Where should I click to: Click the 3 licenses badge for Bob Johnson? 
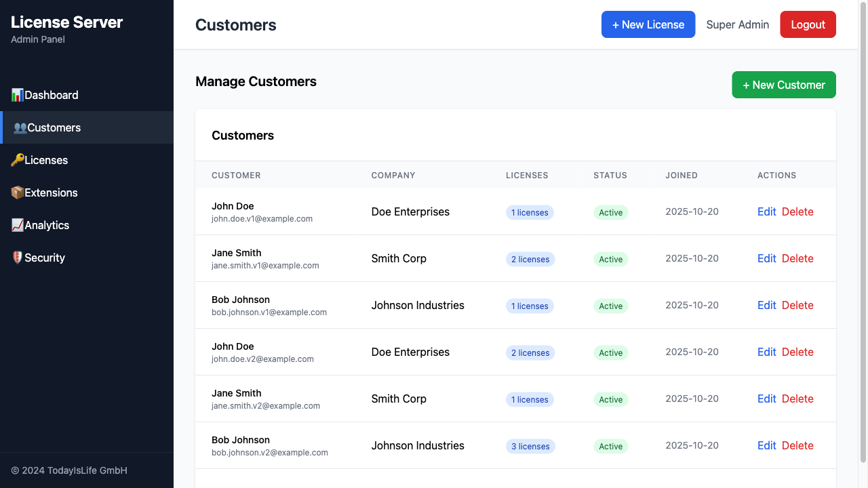530,446
